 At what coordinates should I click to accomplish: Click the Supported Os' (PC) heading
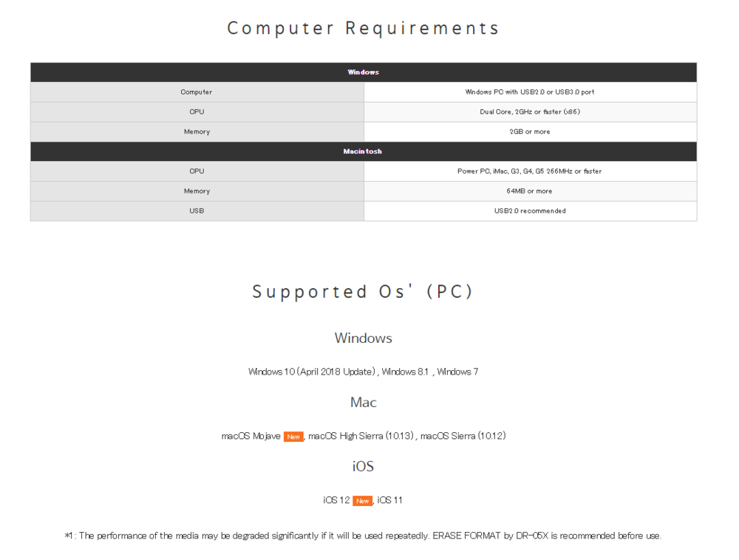363,292
